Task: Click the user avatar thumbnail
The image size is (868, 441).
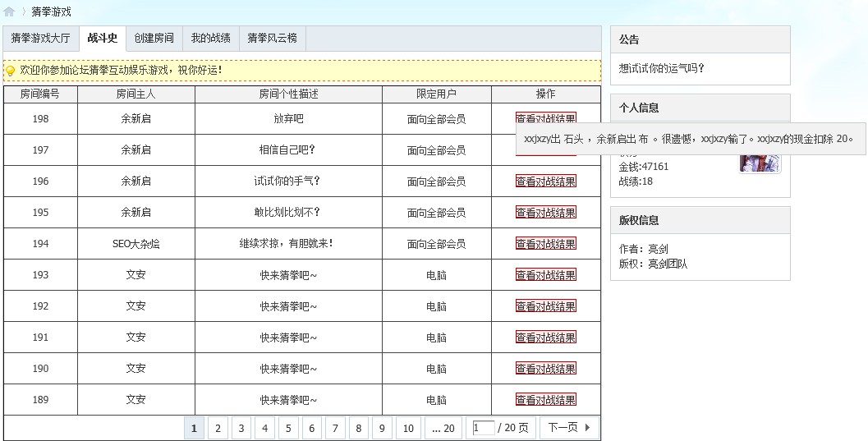Action: 760,163
